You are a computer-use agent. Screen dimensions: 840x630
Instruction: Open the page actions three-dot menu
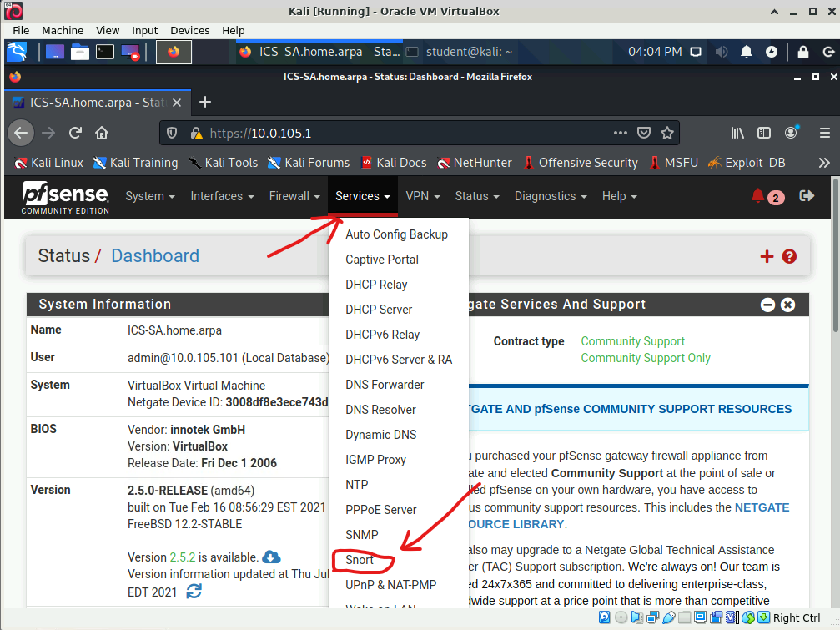click(x=621, y=133)
